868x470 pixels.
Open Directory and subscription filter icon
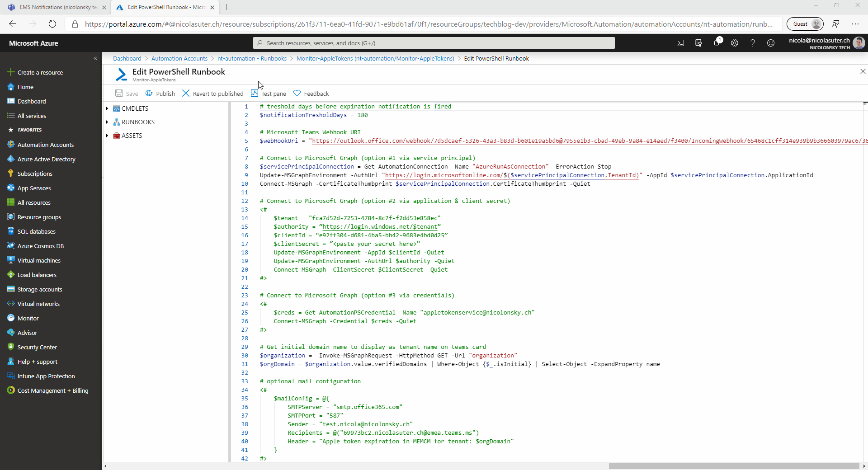pos(698,43)
